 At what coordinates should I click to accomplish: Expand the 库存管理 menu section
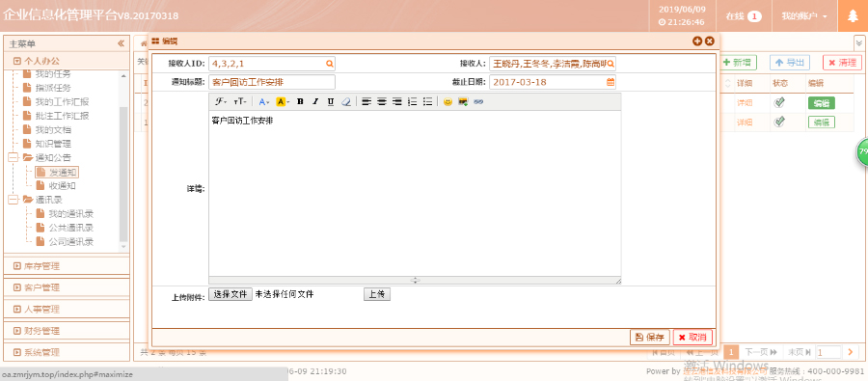pyautogui.click(x=67, y=266)
